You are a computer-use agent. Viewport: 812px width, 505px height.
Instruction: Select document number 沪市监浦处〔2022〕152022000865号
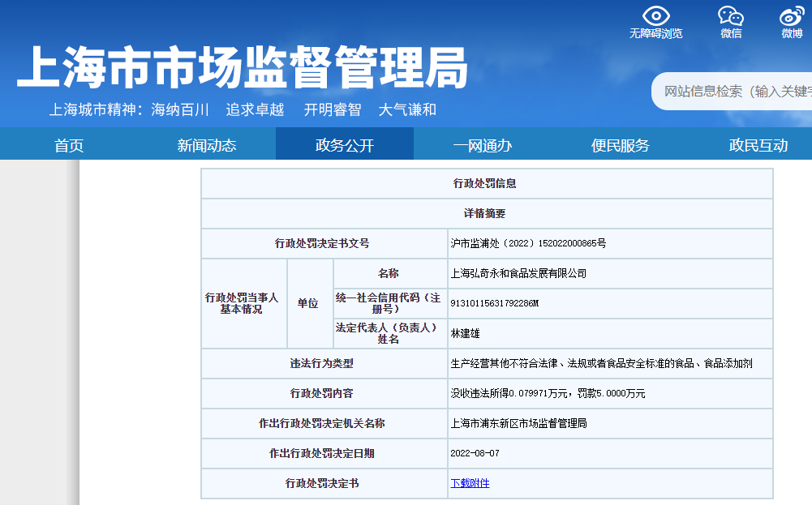point(528,243)
